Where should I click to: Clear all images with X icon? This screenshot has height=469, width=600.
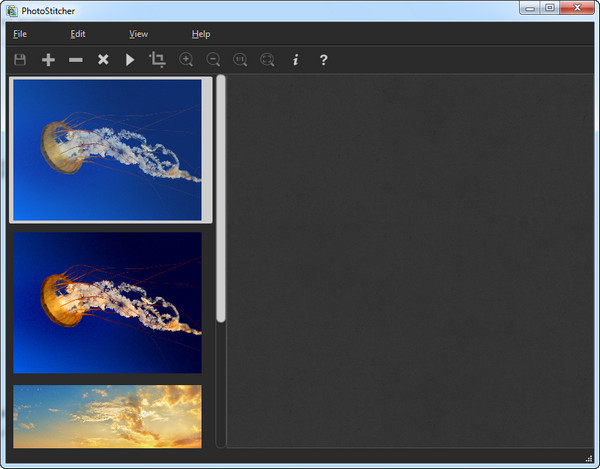click(102, 60)
